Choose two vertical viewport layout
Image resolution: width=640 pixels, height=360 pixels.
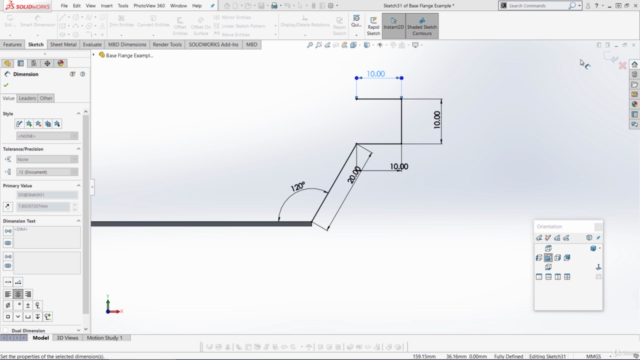558,277
